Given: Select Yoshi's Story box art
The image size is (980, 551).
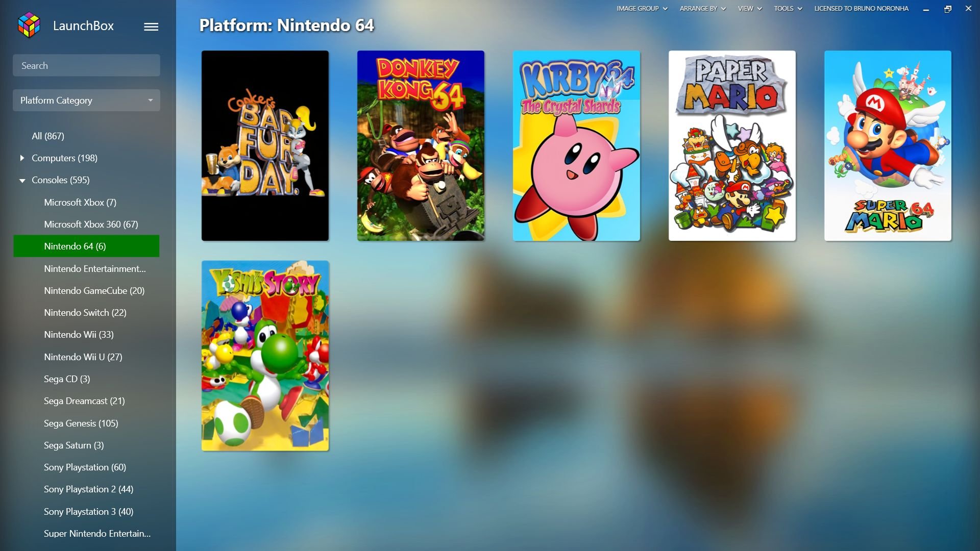Looking at the screenshot, I should pyautogui.click(x=265, y=356).
